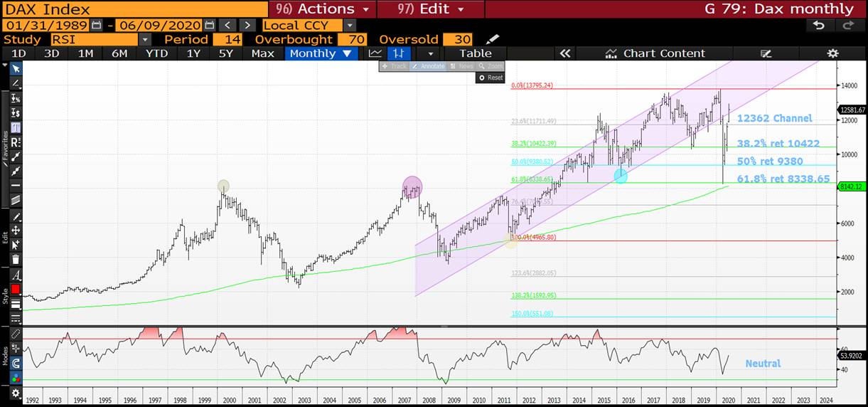Select the Fibonacci retracement tool in Favorites
Viewport: 868px width, 407px height.
(16, 128)
